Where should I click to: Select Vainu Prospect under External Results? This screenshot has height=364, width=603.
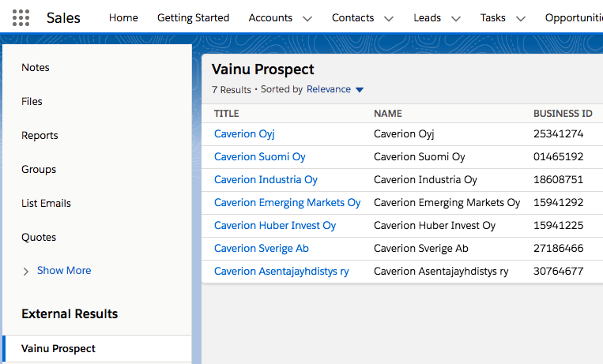[x=58, y=348]
